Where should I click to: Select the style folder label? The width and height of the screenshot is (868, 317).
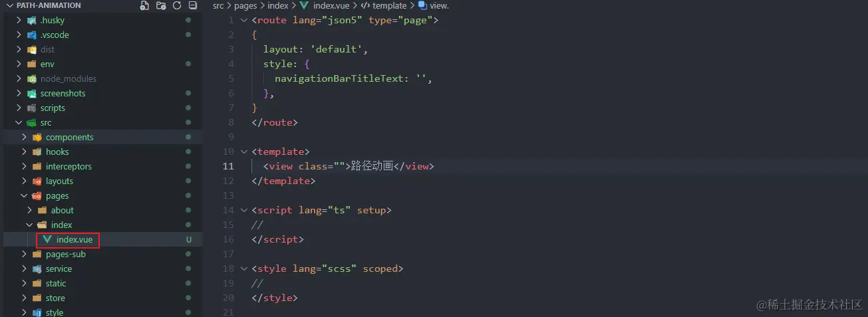(55, 312)
